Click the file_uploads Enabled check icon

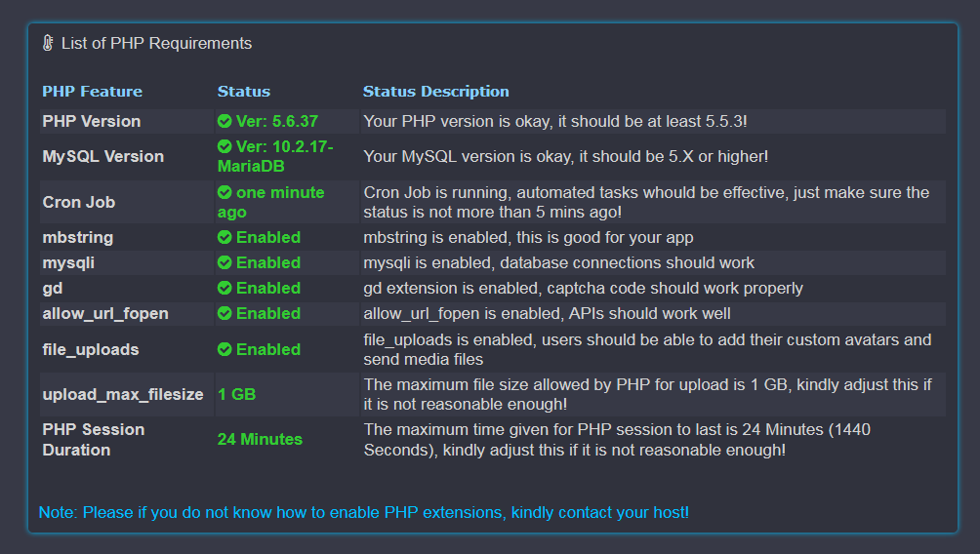[x=225, y=349]
